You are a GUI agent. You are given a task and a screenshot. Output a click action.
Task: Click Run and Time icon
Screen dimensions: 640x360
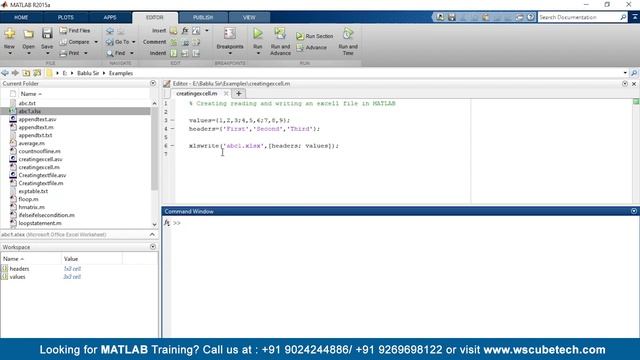tap(348, 33)
